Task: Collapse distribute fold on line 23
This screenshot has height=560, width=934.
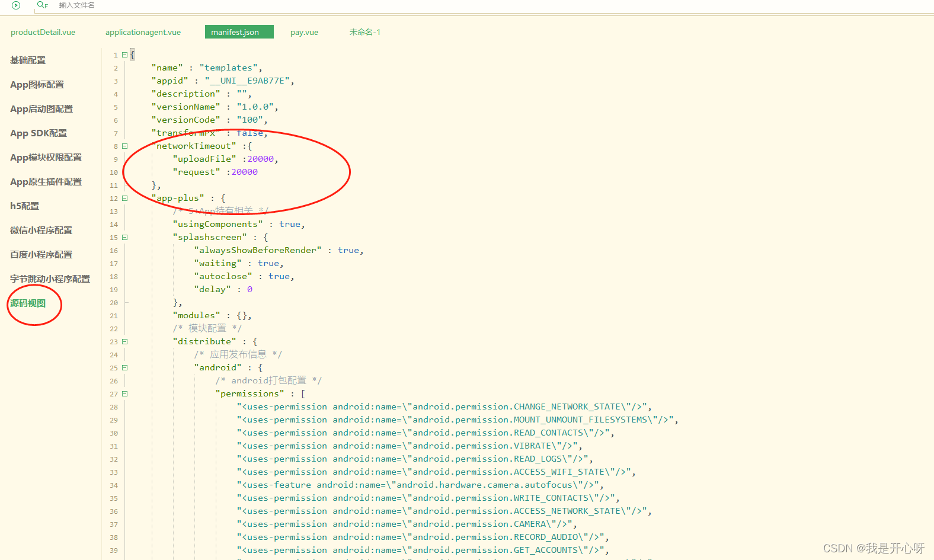Action: point(124,341)
